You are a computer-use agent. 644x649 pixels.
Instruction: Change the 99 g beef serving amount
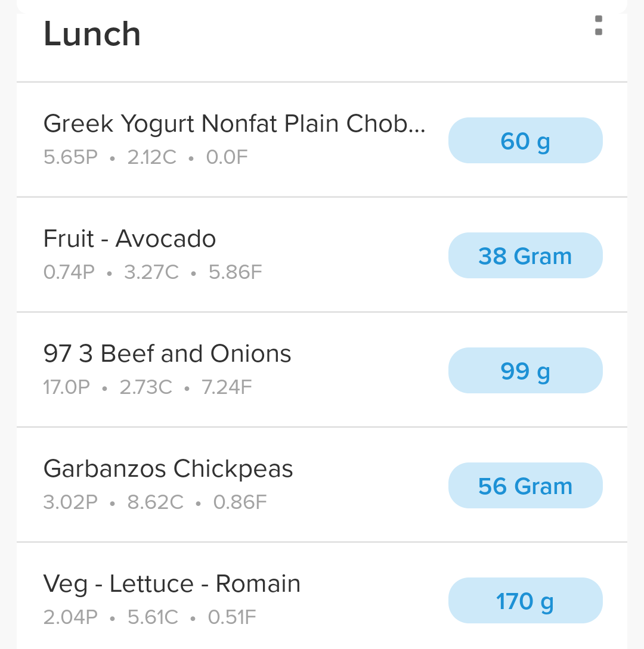click(x=525, y=371)
